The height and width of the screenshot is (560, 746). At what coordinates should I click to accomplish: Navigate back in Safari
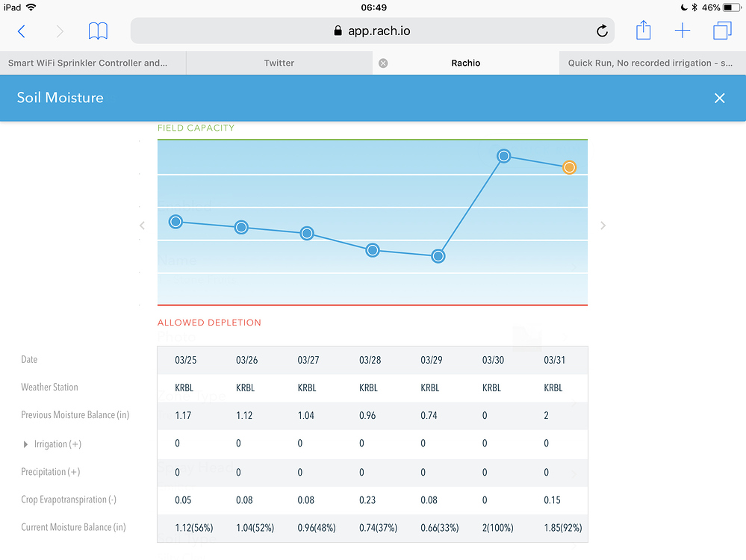click(21, 31)
